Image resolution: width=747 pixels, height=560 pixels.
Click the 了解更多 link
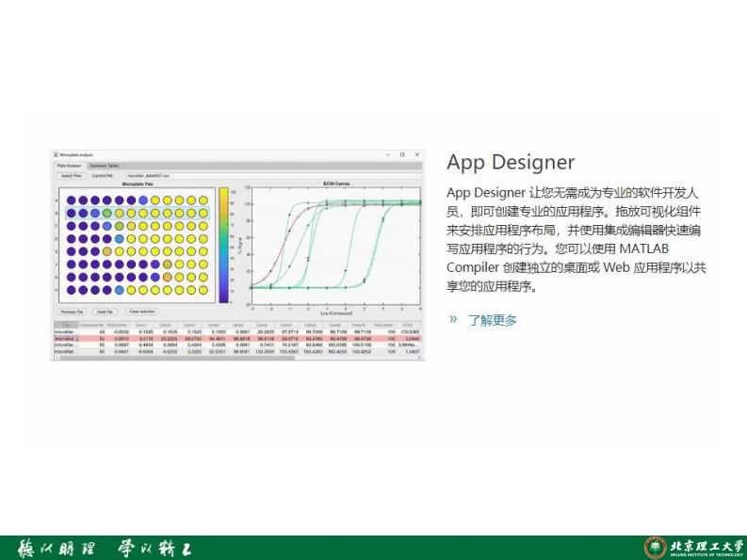[x=493, y=320]
